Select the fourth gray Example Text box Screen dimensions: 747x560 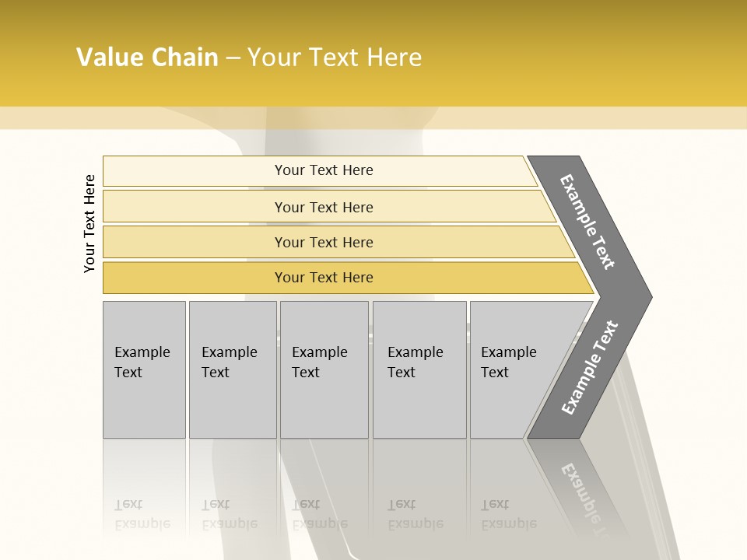419,369
